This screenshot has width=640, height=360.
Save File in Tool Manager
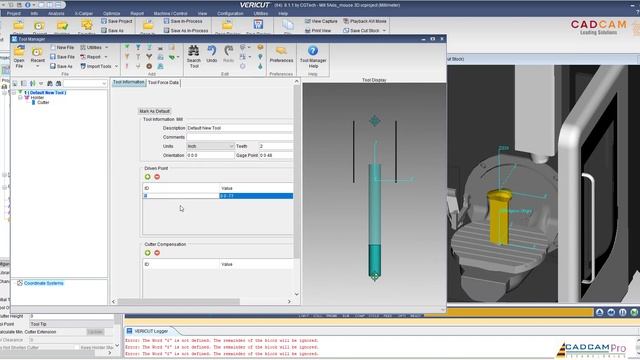(x=62, y=57)
